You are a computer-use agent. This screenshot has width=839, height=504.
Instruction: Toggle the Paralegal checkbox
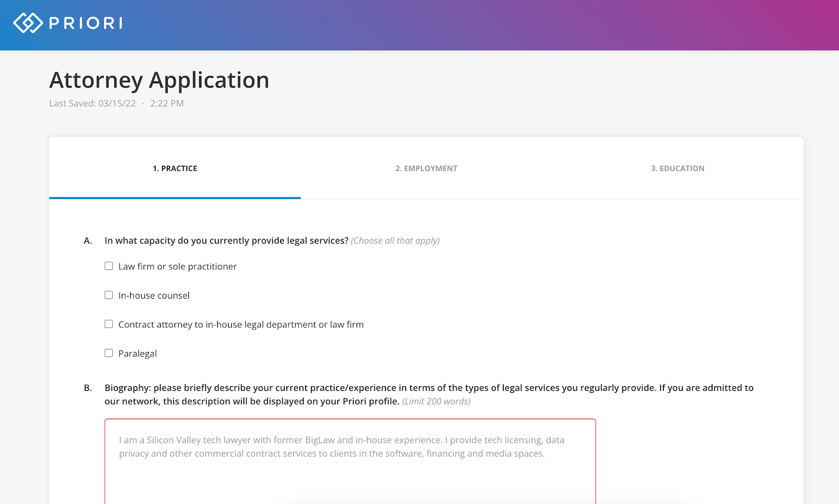pos(109,353)
